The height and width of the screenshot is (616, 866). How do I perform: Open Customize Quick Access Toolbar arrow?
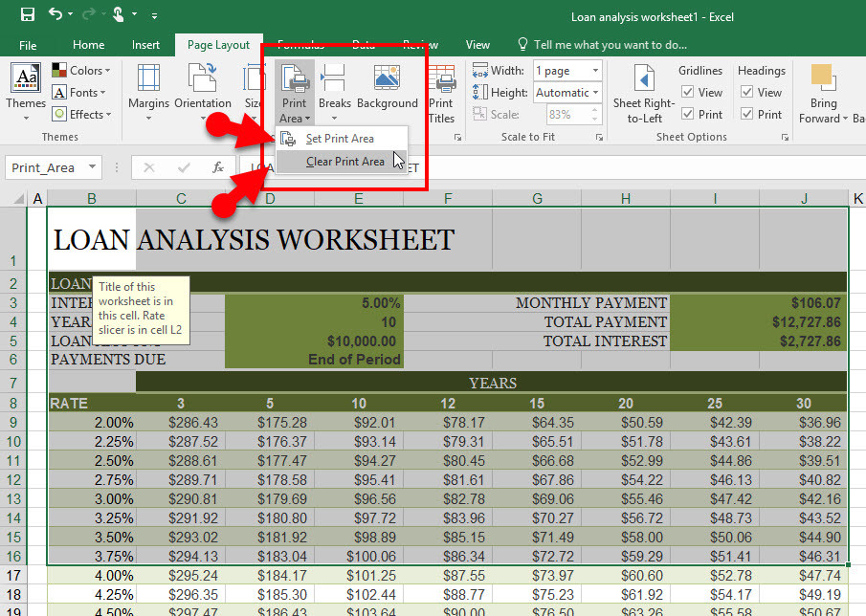(154, 16)
